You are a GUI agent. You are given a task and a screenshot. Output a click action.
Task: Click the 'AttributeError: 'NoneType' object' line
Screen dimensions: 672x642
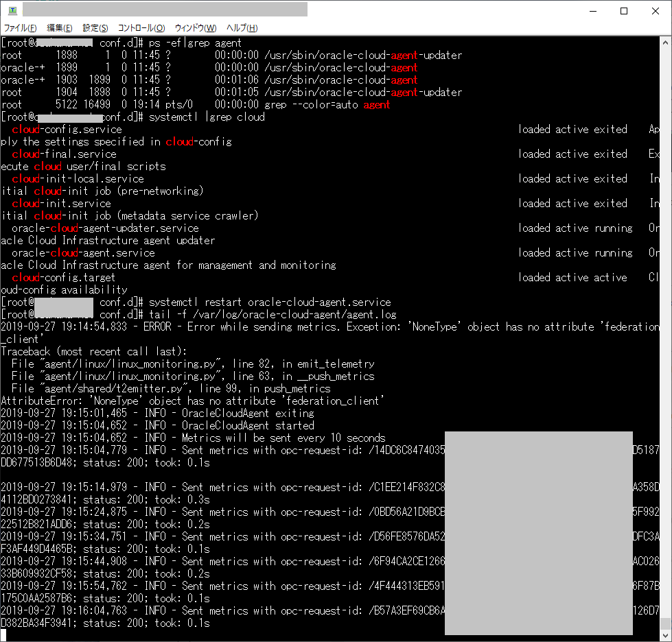[x=192, y=401]
